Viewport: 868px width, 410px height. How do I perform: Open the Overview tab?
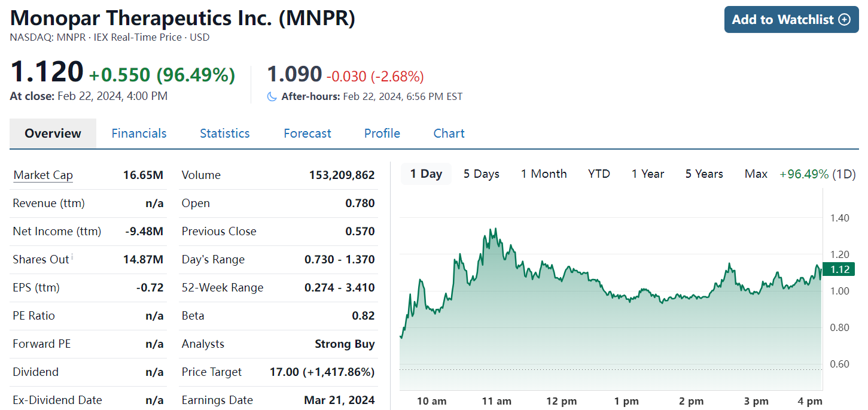pos(53,133)
